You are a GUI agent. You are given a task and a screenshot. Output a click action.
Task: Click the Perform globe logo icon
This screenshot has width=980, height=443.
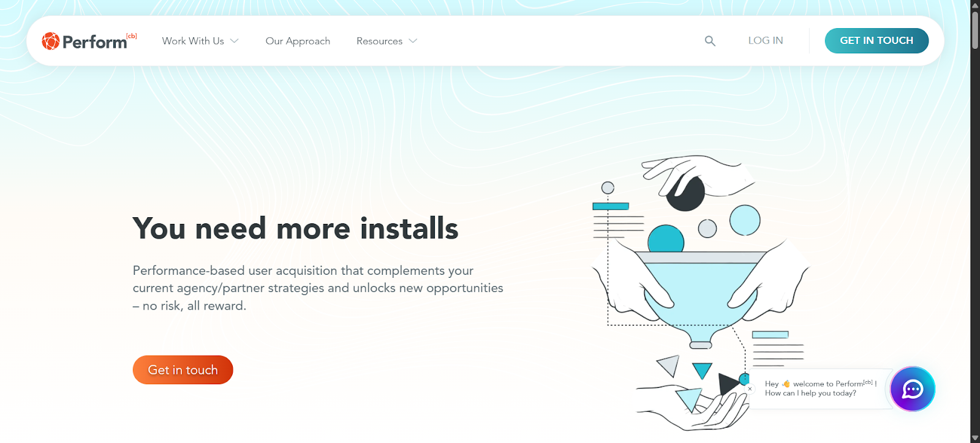pos(50,41)
